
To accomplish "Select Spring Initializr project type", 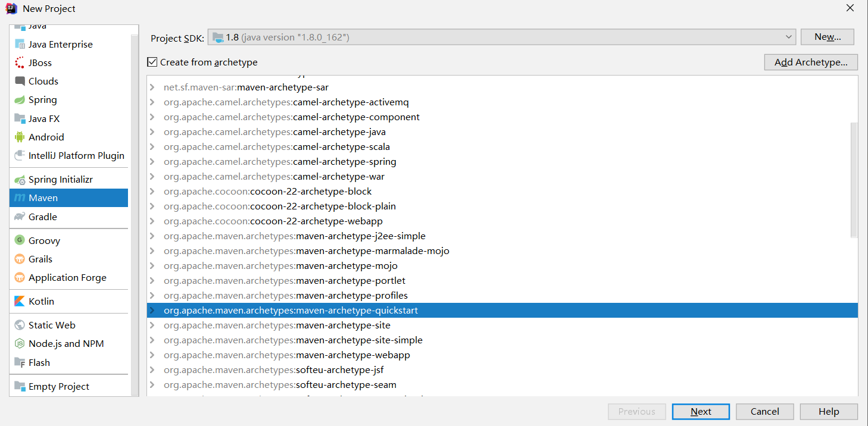I will point(69,179).
